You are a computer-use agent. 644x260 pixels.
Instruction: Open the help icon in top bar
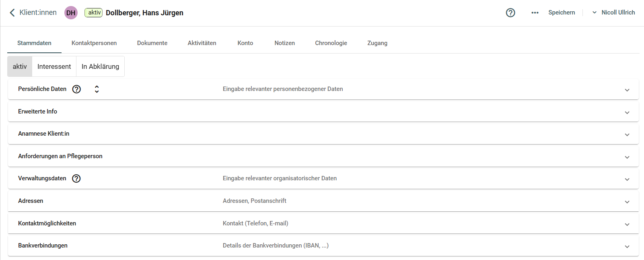coord(510,12)
